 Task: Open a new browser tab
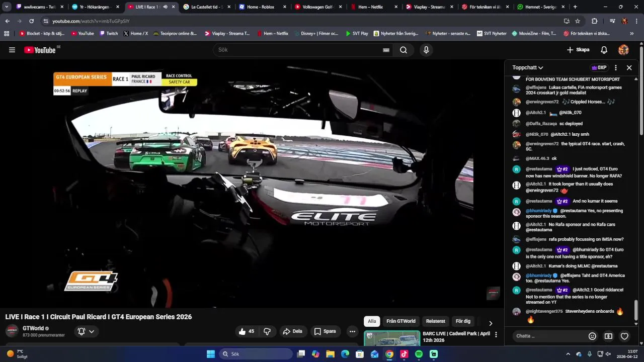(575, 7)
